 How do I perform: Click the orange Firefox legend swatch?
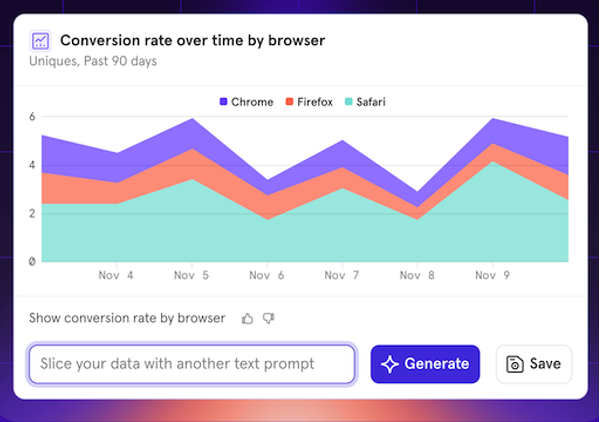tap(289, 102)
